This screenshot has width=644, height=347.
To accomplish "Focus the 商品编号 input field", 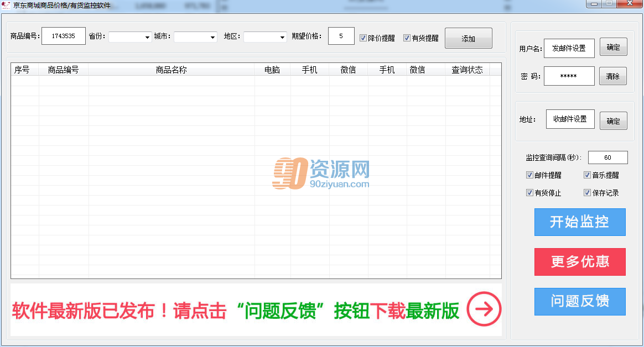I will (64, 36).
